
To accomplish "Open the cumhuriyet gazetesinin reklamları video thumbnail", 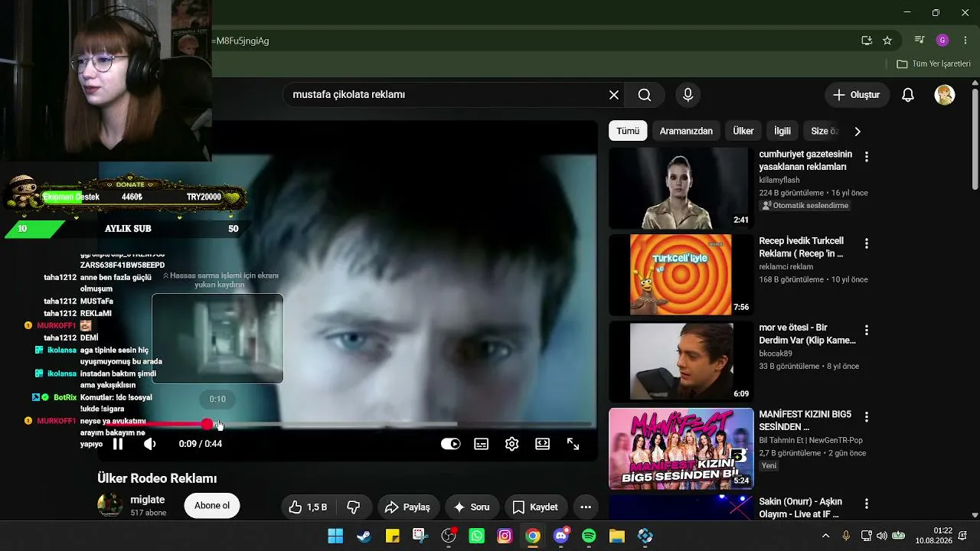I will 681,188.
